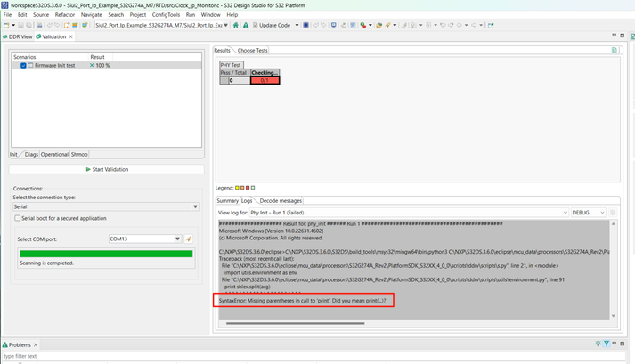Click the dark blue square icon after Update Code
Screen dimensions: 635x364
point(305,25)
